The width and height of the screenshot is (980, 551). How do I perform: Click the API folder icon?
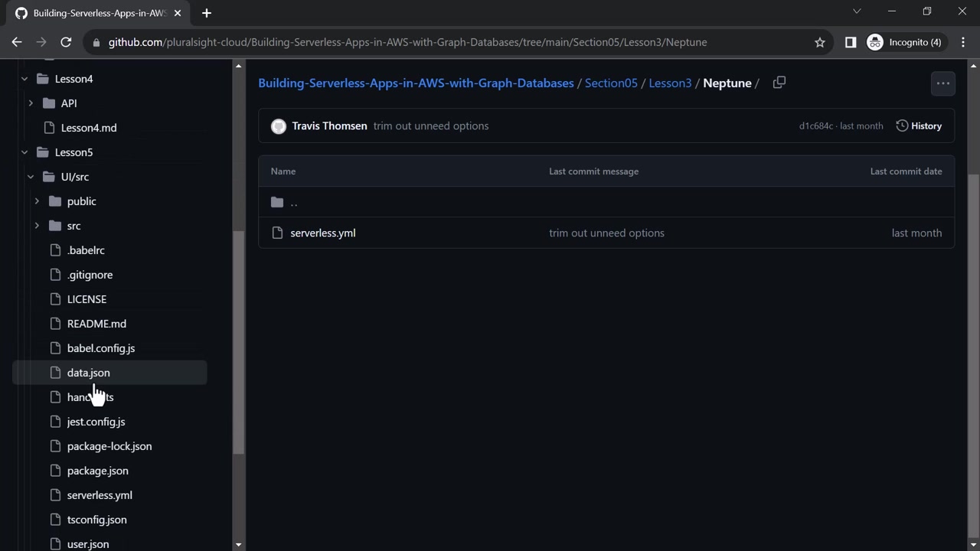pyautogui.click(x=48, y=103)
